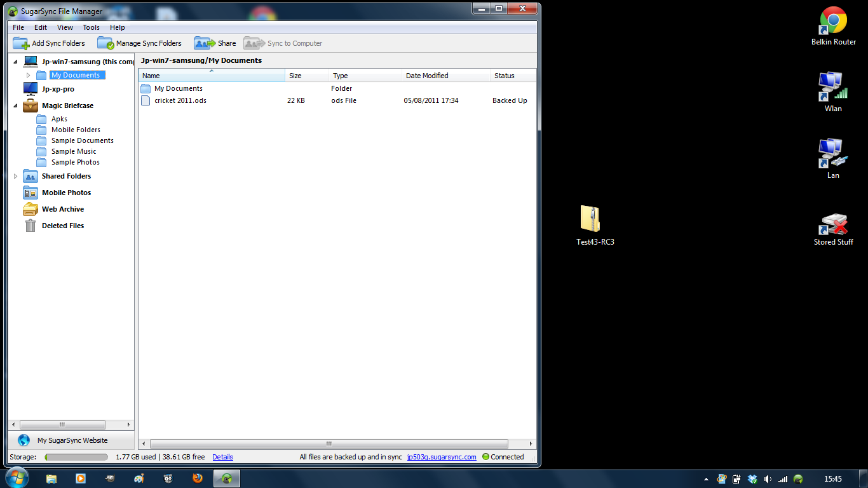Select the Jp-xp-pro computer icon
This screenshot has width=868, height=488.
[31, 89]
